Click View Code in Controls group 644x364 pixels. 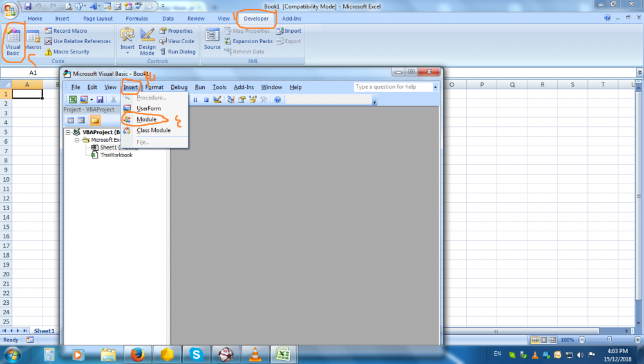(176, 41)
